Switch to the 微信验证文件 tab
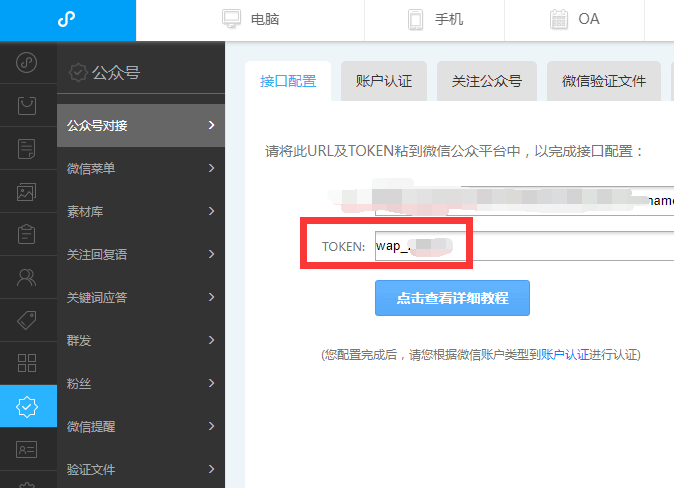674x488 pixels. (604, 81)
